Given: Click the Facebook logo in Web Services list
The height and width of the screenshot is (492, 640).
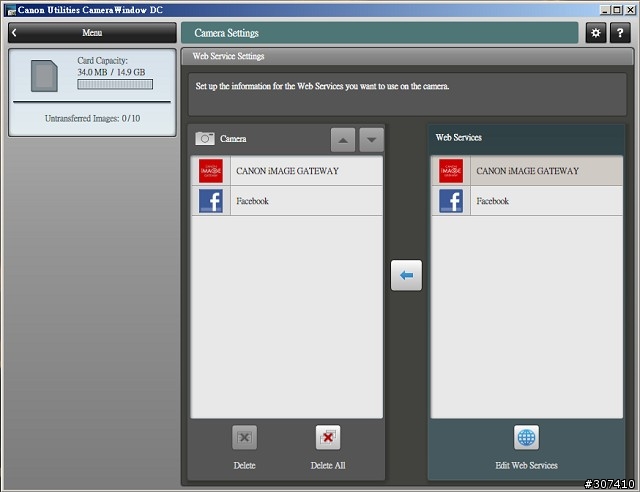Looking at the screenshot, I should point(451,201).
